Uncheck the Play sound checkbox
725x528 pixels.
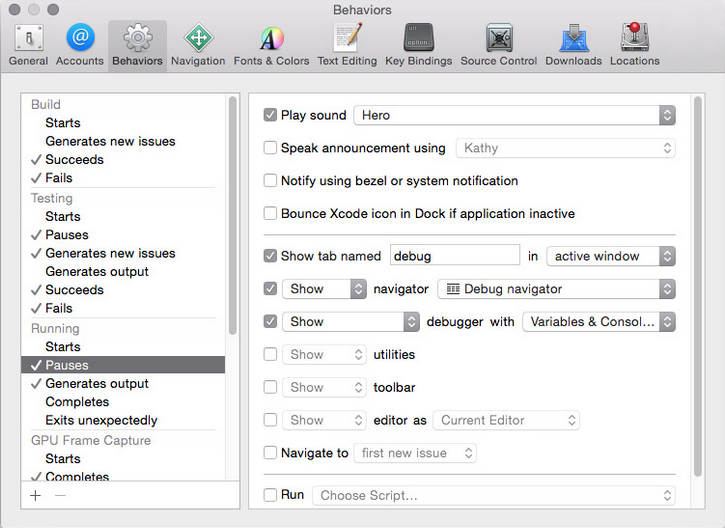coord(270,115)
